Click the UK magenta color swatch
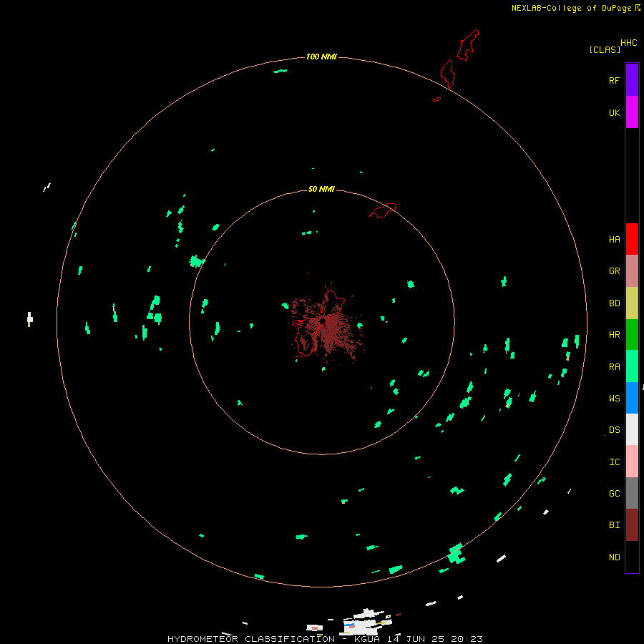The image size is (644, 644). point(632,112)
